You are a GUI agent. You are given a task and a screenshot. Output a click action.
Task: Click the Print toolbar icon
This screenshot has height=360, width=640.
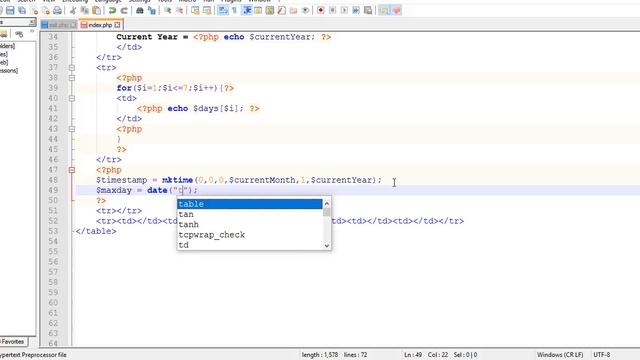(x=58, y=10)
